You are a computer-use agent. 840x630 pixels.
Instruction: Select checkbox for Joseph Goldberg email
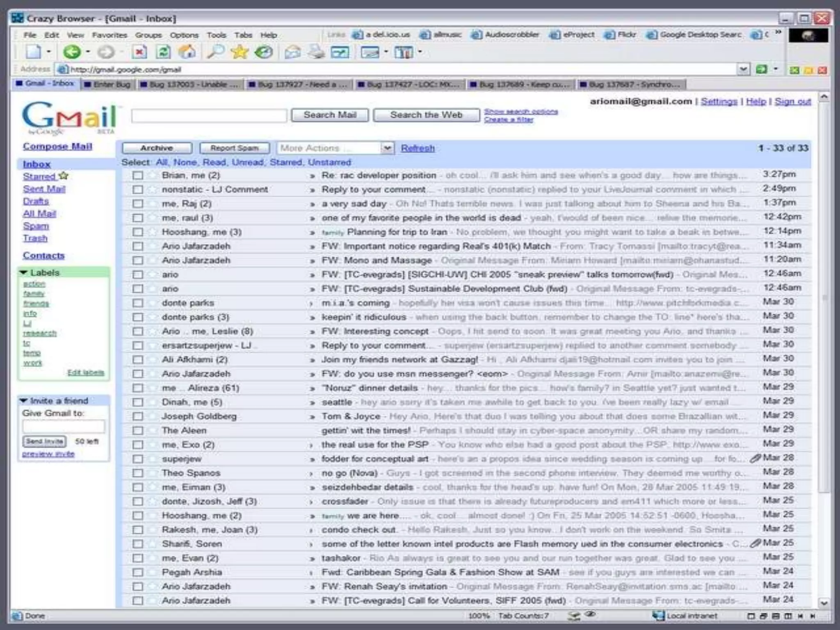(x=138, y=416)
